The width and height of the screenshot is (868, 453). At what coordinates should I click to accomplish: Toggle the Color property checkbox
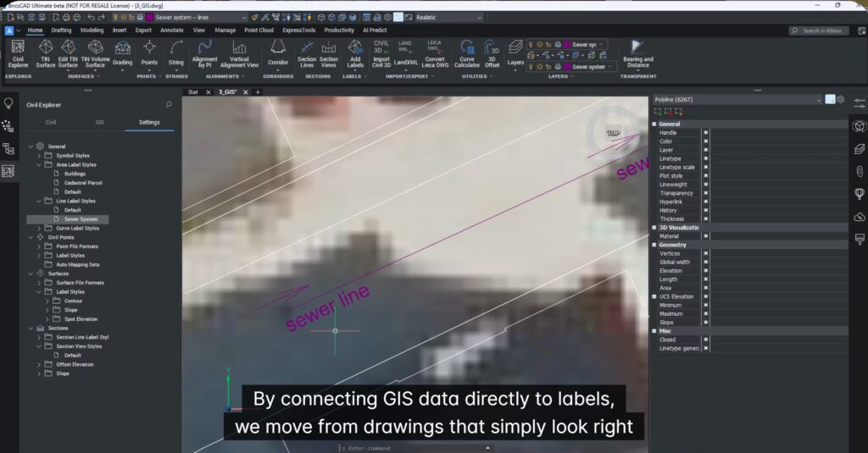point(706,141)
